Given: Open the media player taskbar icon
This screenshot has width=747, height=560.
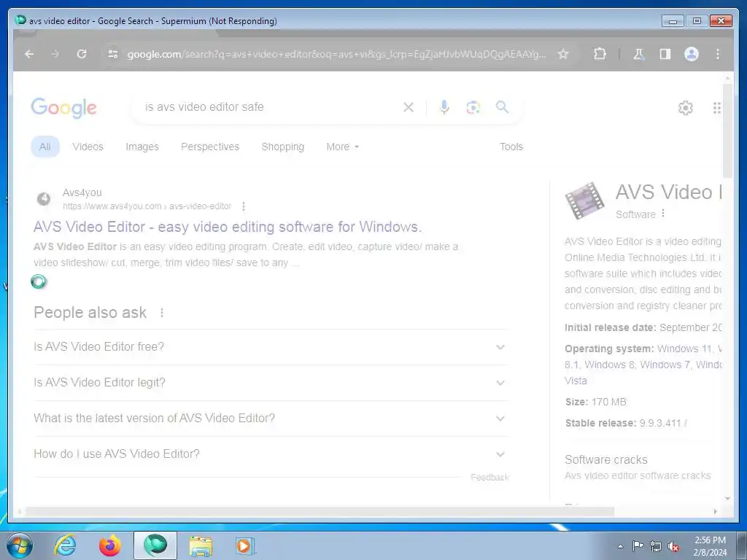Looking at the screenshot, I should click(245, 545).
